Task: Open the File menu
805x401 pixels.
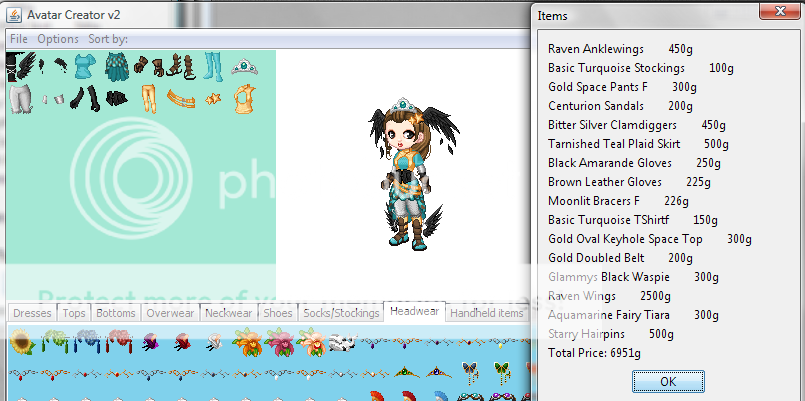Action: (19, 38)
